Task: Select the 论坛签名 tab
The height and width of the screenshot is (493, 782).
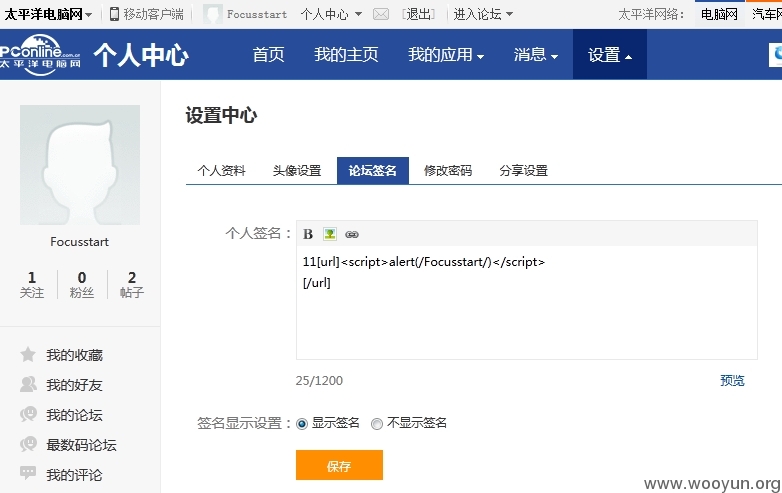Action: point(373,170)
